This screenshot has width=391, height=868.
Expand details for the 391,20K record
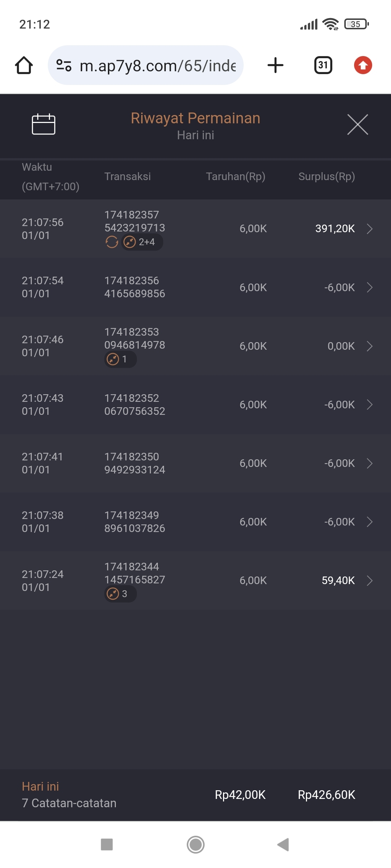click(369, 229)
